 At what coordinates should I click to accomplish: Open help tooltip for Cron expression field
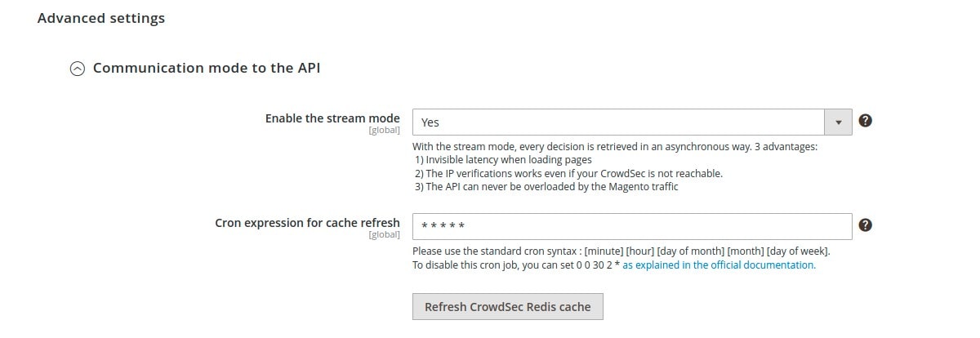[x=866, y=225]
